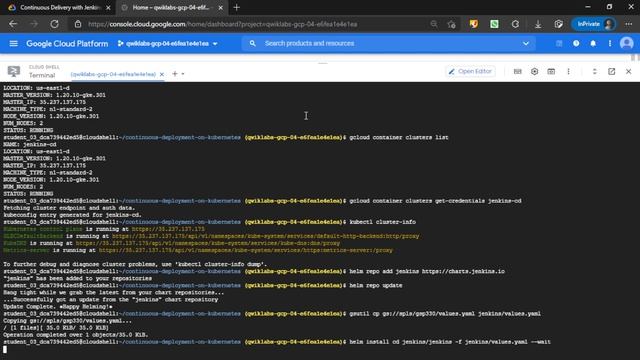
Task: Click the terminal cursor on the last line
Action: click(x=5, y=349)
